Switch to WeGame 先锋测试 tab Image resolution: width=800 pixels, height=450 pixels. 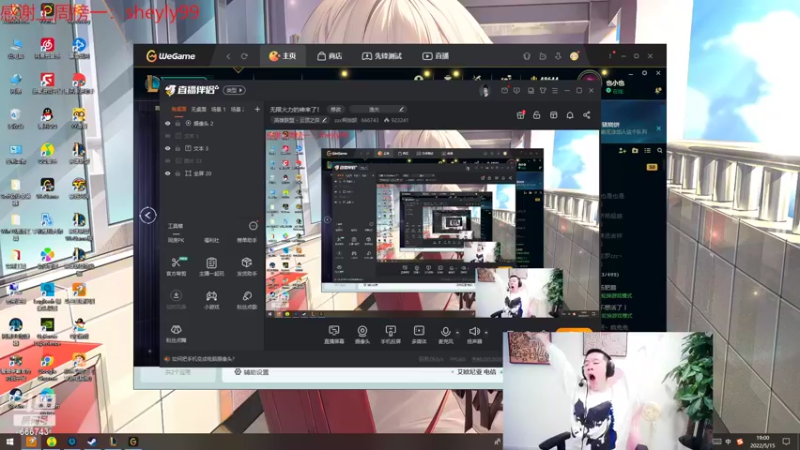click(382, 56)
